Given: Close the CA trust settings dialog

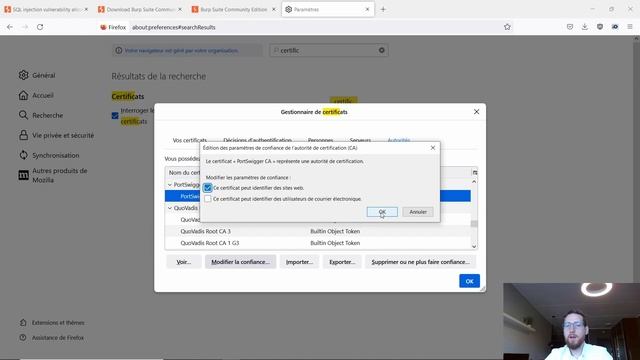Looking at the screenshot, I should click(433, 148).
